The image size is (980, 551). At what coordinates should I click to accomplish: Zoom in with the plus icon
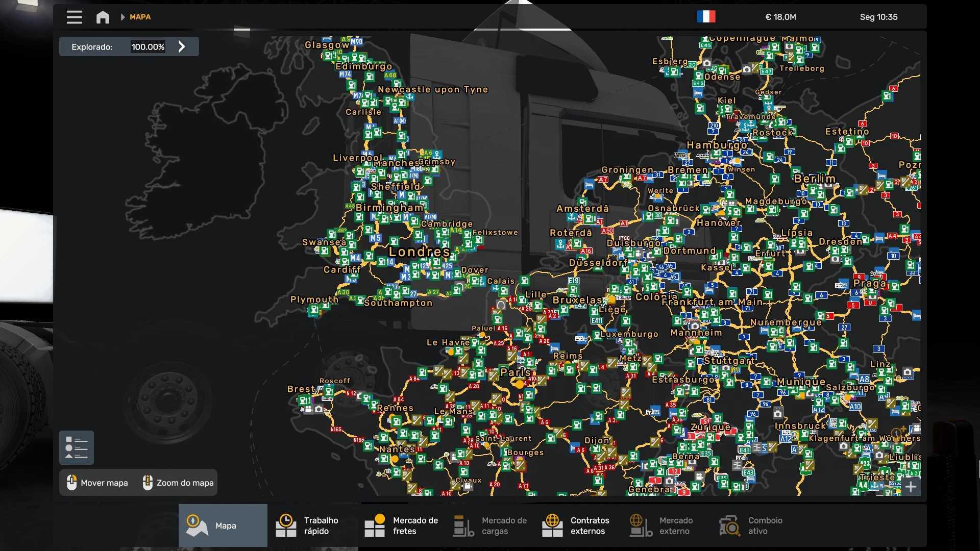911,487
